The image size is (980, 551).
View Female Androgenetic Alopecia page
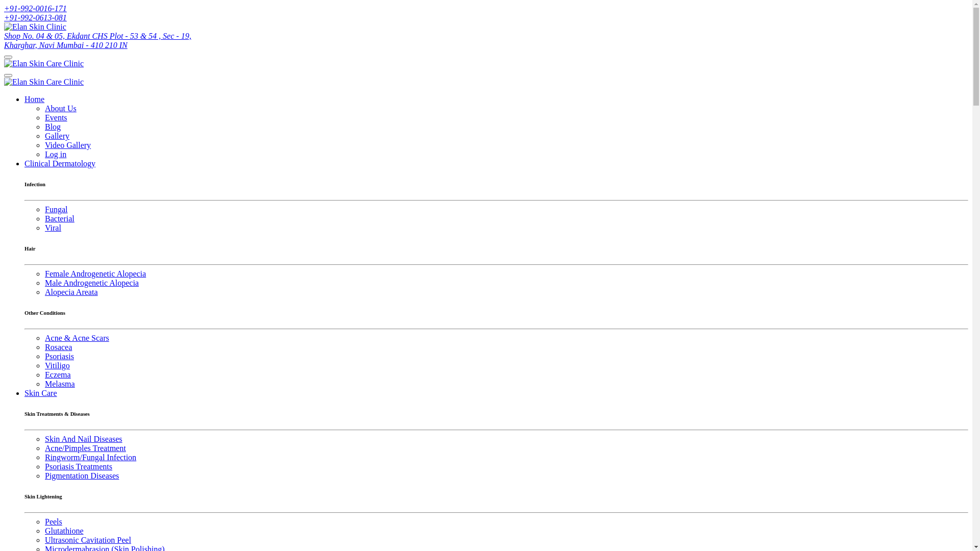95,274
